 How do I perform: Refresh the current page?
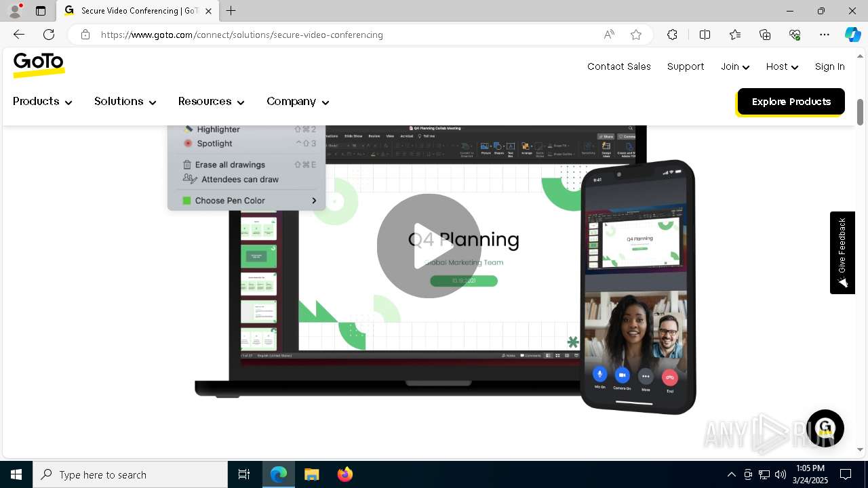pos(49,35)
